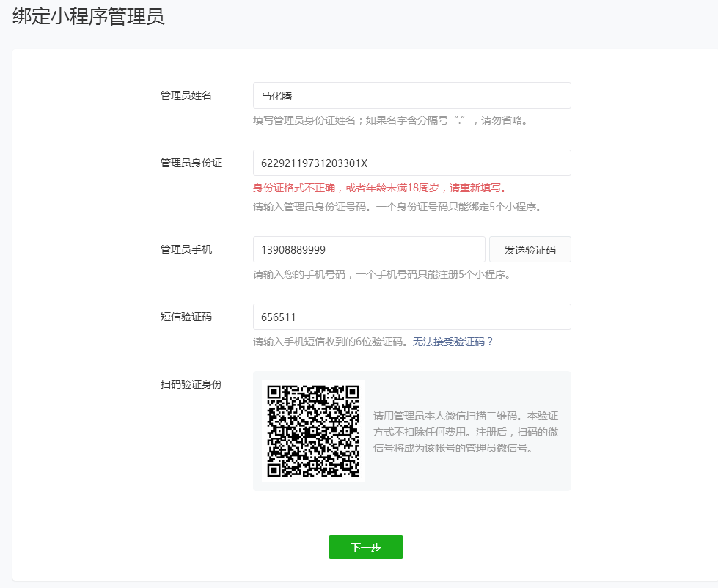Open the 无法接受验证码？ help link
Viewport: 718px width, 588px height.
(x=453, y=342)
